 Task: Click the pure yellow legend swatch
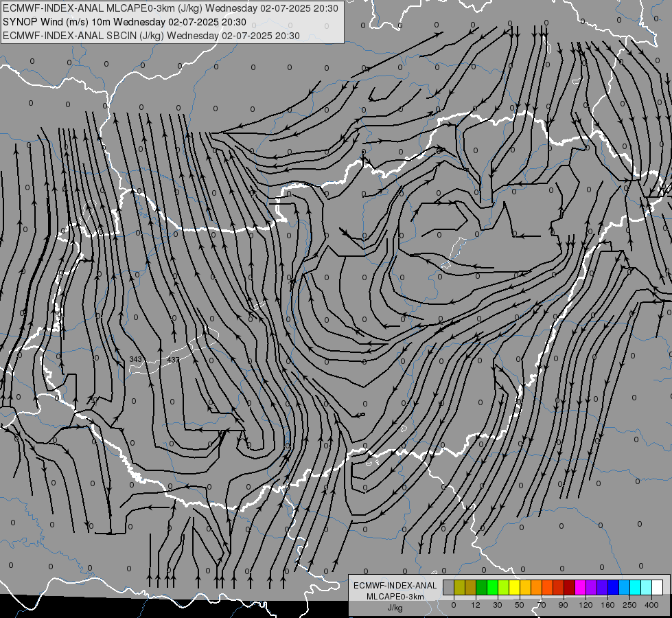pos(514,587)
